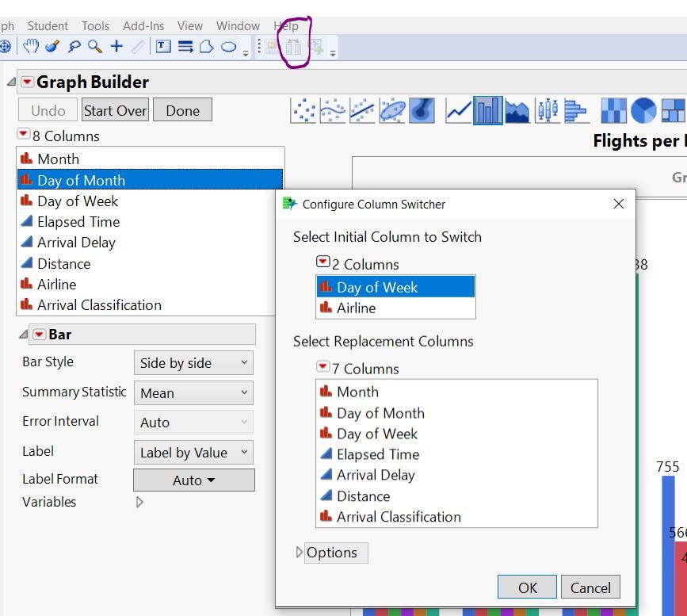Image resolution: width=687 pixels, height=616 pixels.
Task: Select the Annotate text tool
Action: [x=165, y=46]
